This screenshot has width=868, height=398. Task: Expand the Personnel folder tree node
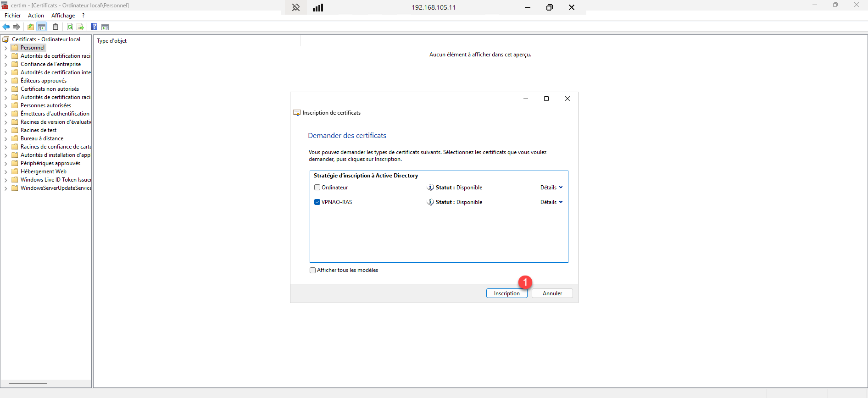pos(6,48)
